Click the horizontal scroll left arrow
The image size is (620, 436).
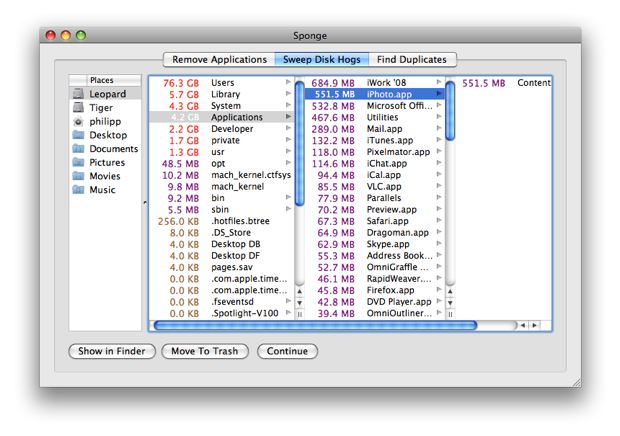[x=523, y=325]
